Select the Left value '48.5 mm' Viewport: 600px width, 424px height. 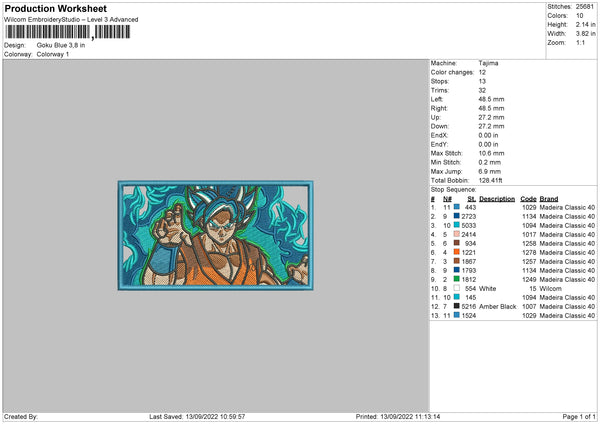[x=491, y=99]
